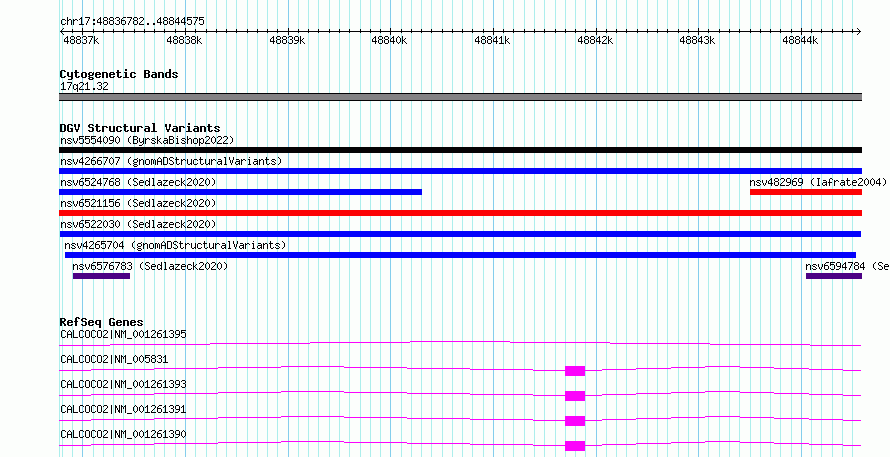The height and width of the screenshot is (457, 890).
Task: Click the gray 17q21.32 cytogenetic band bar
Action: [460, 97]
